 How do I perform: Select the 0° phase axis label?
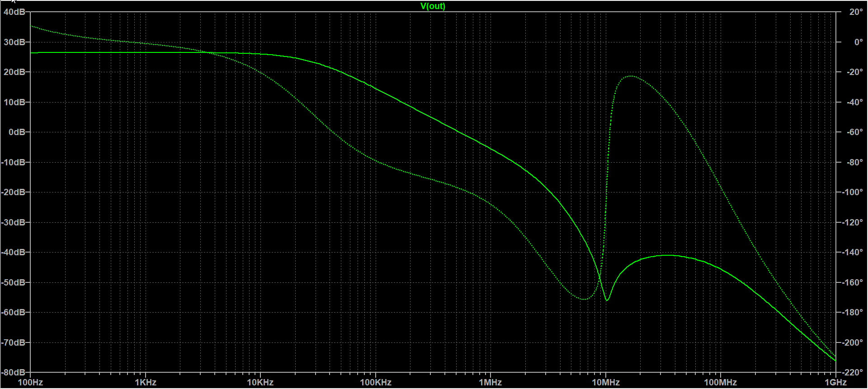point(858,42)
